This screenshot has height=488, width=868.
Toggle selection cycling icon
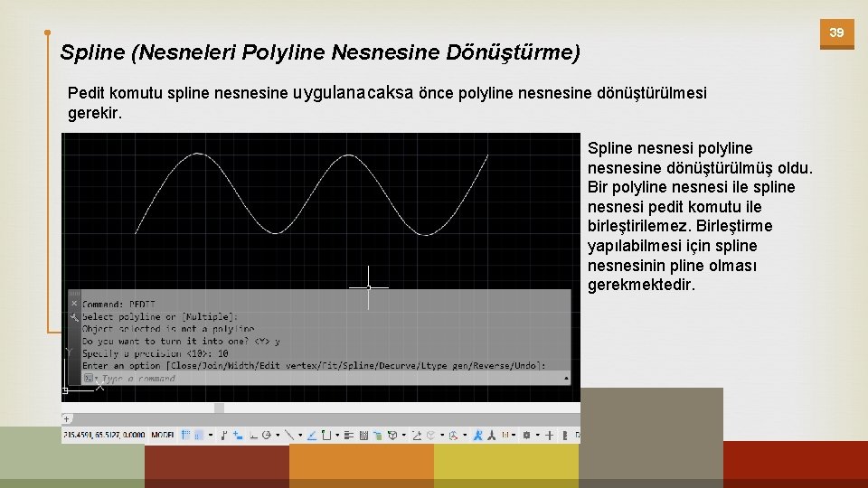[x=378, y=436]
